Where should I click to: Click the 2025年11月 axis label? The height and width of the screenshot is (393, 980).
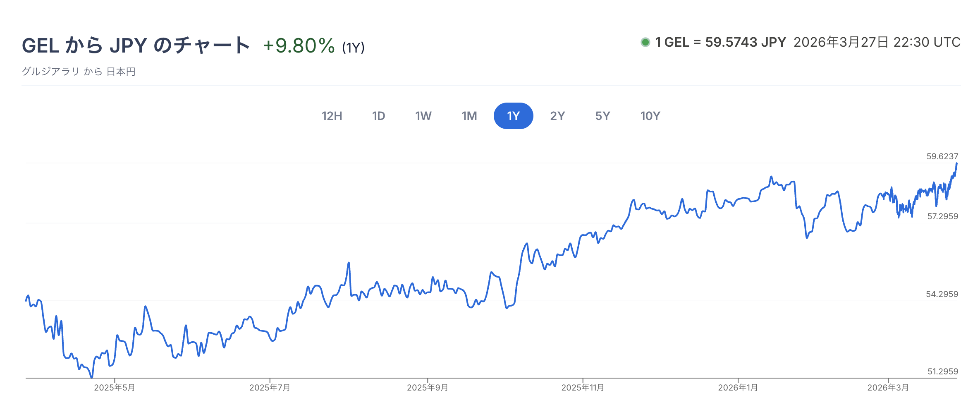pos(583,388)
